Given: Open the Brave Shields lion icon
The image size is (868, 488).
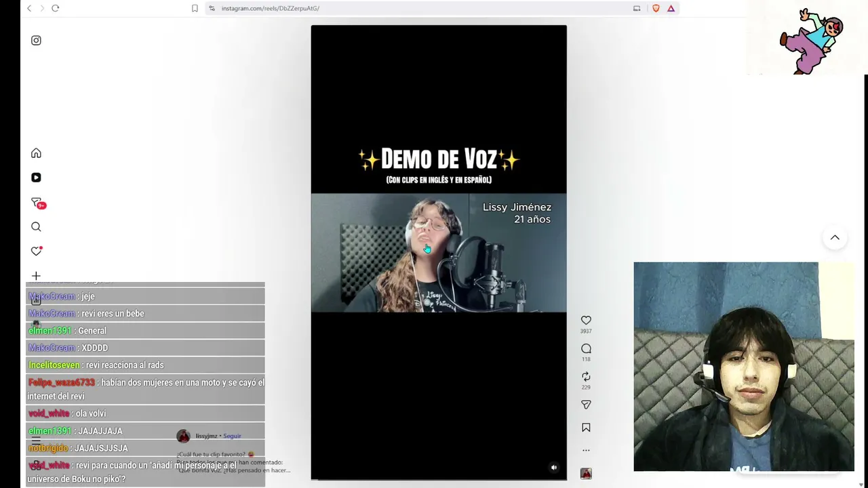Looking at the screenshot, I should (656, 8).
